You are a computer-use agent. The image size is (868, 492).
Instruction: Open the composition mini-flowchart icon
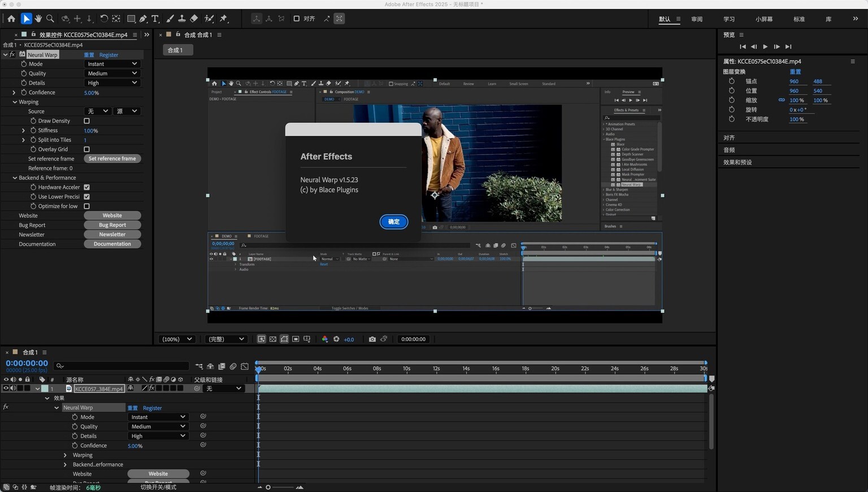tap(199, 366)
